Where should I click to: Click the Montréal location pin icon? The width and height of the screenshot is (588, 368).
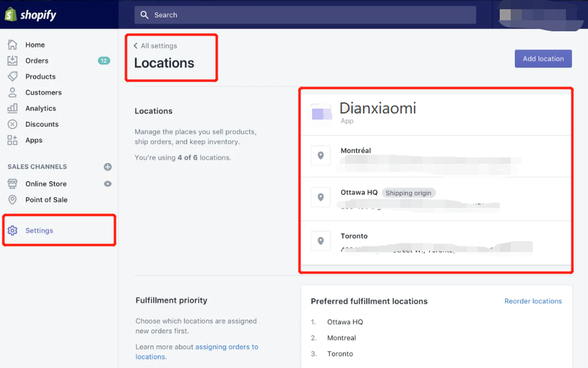[x=321, y=155]
